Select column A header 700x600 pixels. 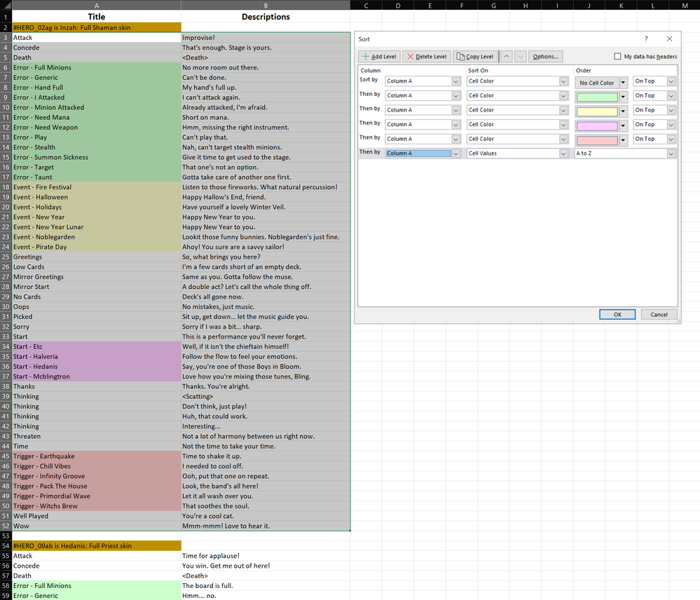(x=97, y=5)
